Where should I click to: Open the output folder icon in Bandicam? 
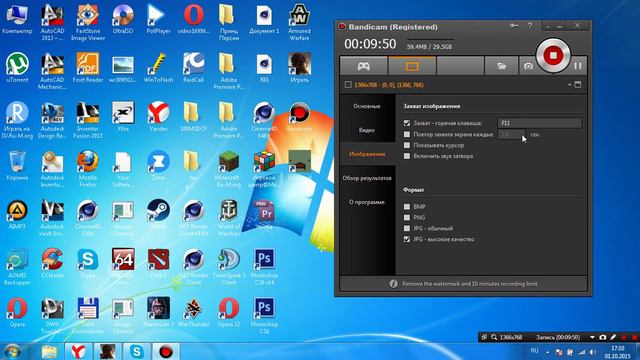pos(502,66)
